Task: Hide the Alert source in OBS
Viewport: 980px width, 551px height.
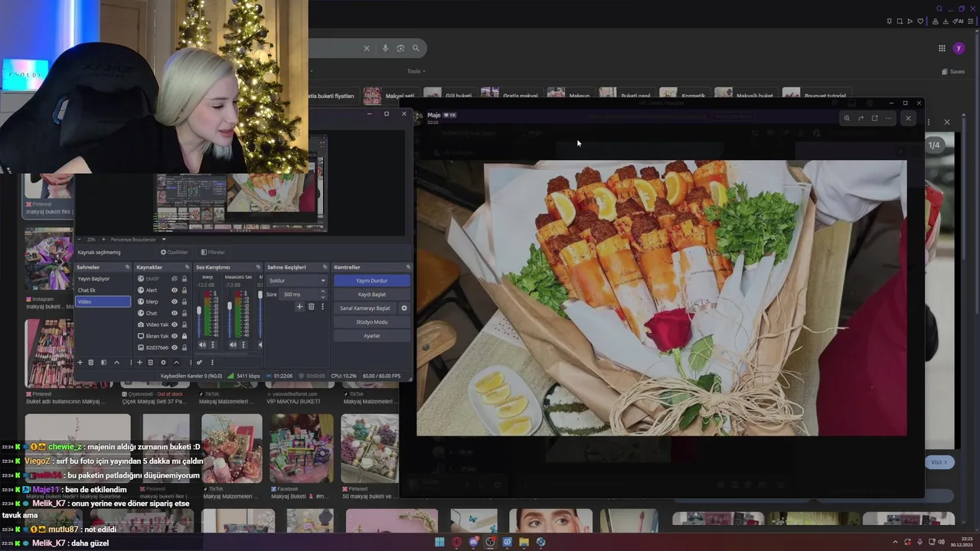Action: [x=175, y=290]
